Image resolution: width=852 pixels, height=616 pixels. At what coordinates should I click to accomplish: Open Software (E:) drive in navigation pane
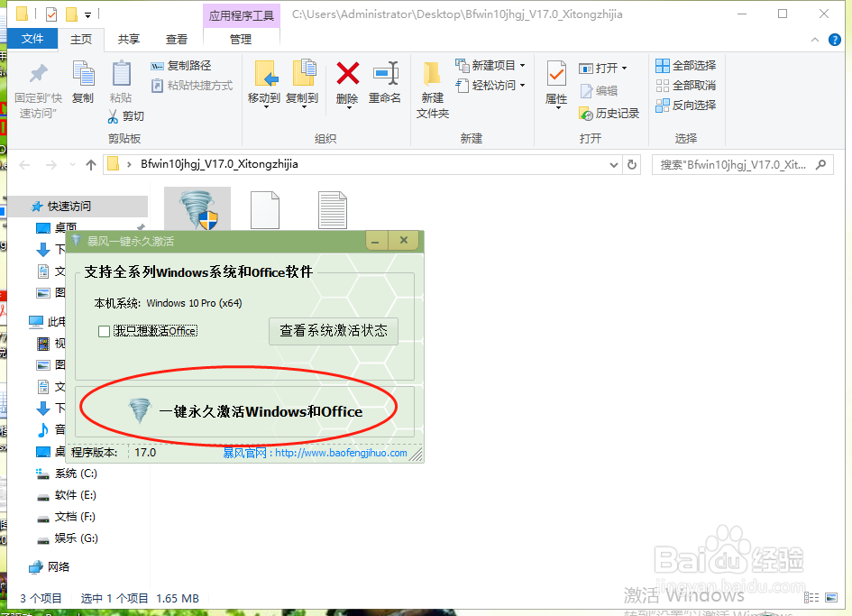[75, 495]
